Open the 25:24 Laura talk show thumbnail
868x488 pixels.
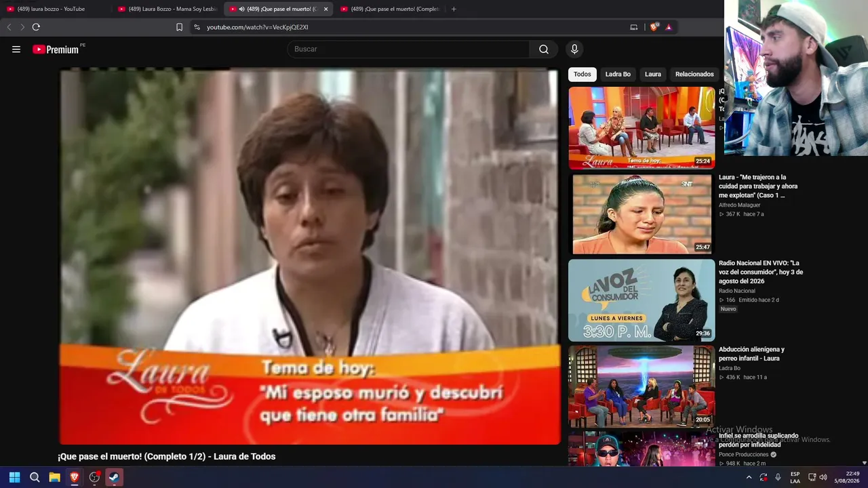[642, 127]
